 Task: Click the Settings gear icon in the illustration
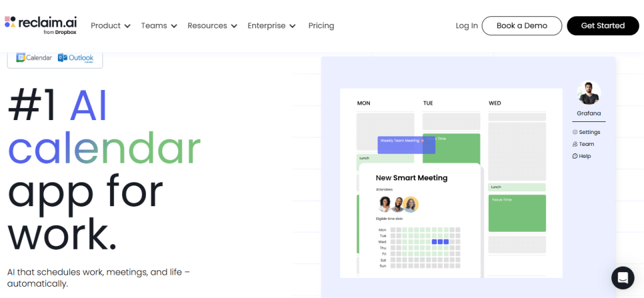575,132
